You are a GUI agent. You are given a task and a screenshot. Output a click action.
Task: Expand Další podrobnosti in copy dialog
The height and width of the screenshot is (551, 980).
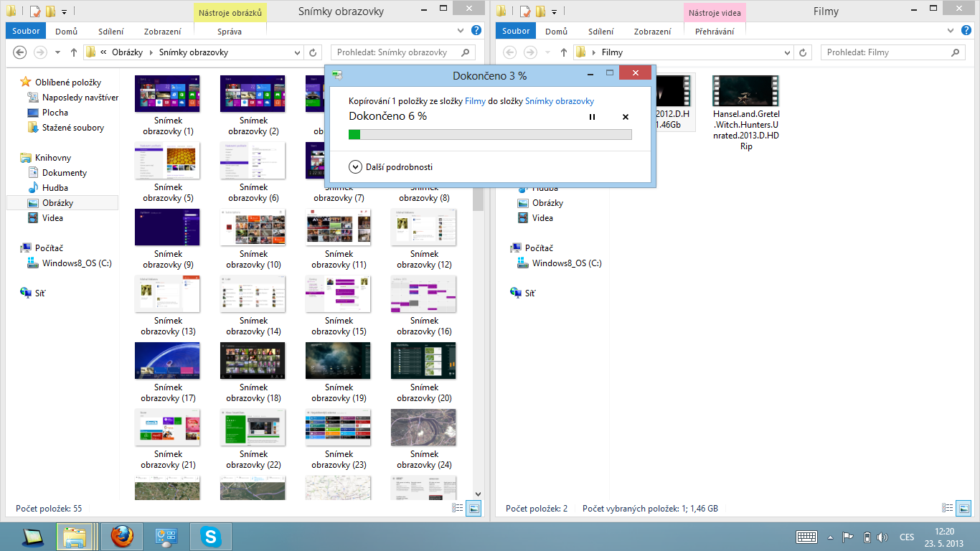coord(391,167)
